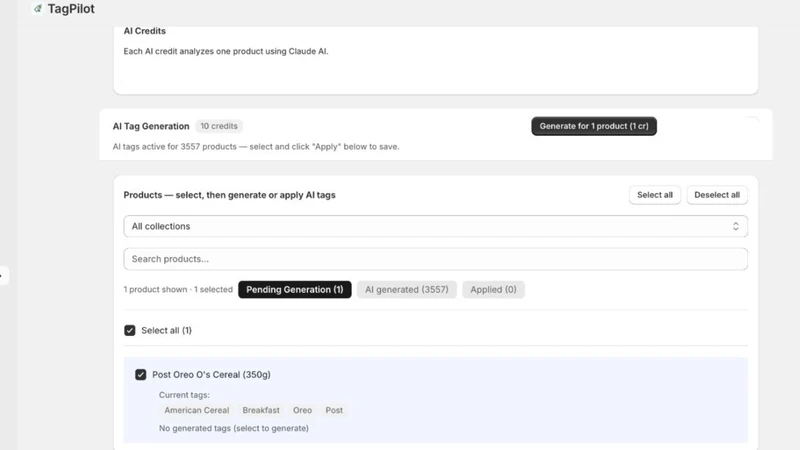Click the Current tags label
This screenshot has width=800, height=450.
point(184,395)
